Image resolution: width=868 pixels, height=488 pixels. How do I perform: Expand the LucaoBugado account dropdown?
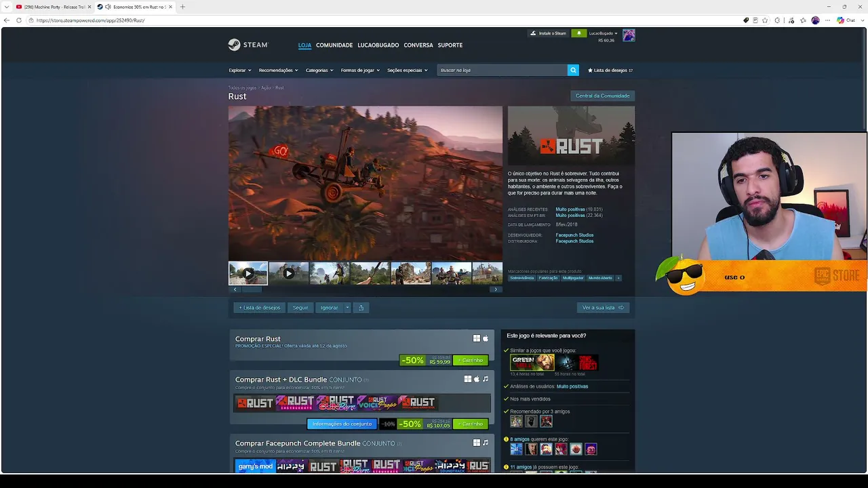tap(604, 33)
